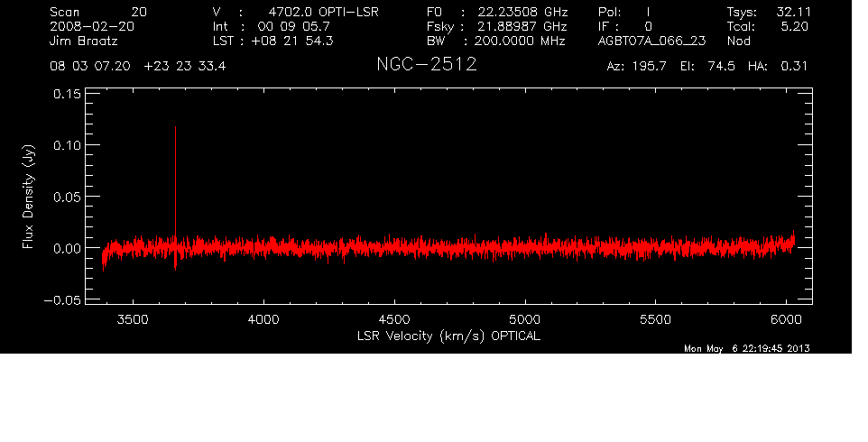Select the velocity value 4702.0 OPTI-LSR
868x442 pixels.
click(x=323, y=12)
